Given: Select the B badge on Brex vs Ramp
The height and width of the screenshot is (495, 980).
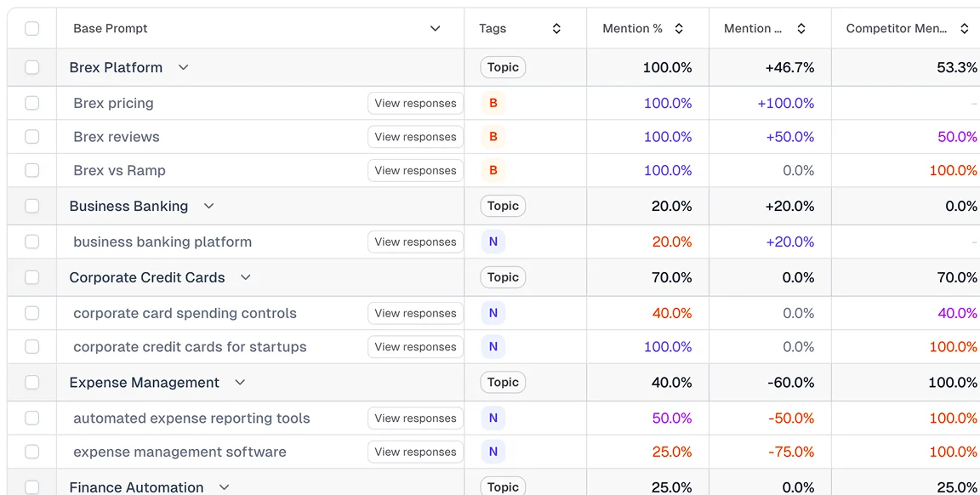Looking at the screenshot, I should tap(493, 170).
